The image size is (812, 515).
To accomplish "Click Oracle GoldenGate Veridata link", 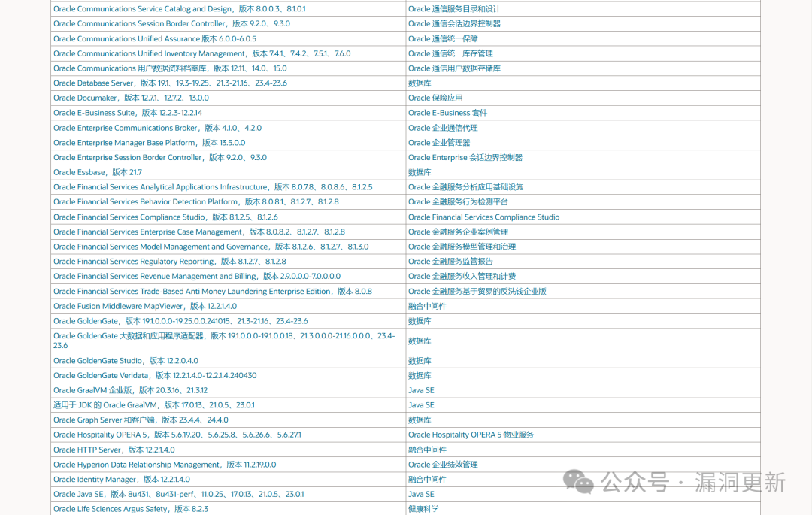I will click(x=155, y=376).
